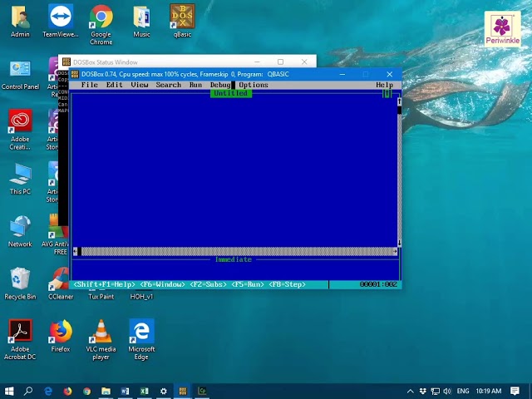Viewport: 532px width, 399px height.
Task: Open the volume control in system tray
Action: pos(447,392)
